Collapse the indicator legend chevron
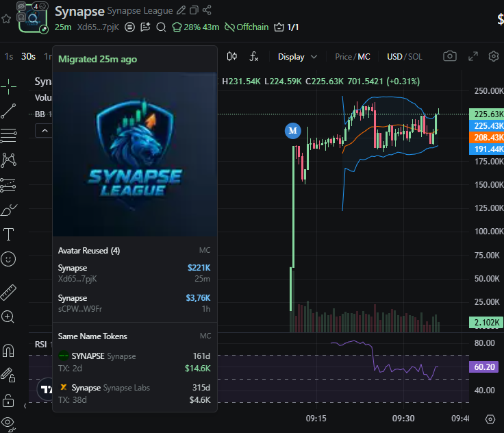504x433 pixels. coord(45,130)
